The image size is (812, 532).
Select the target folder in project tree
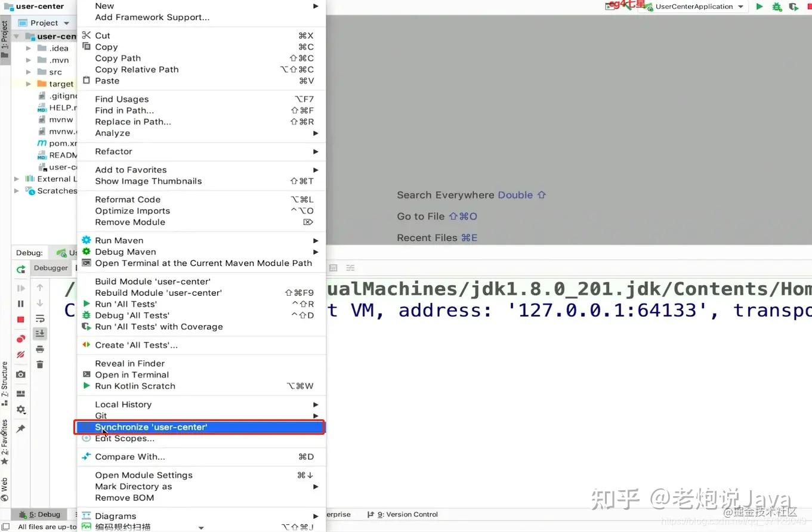(x=61, y=84)
